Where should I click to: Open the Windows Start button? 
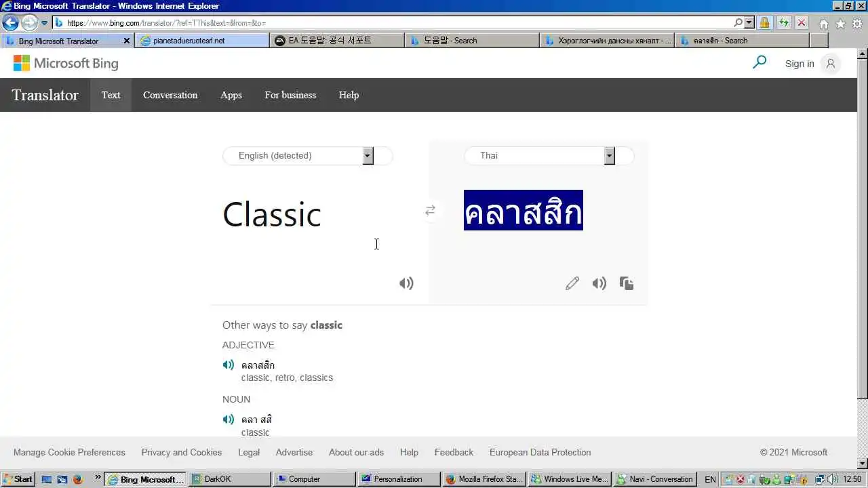coord(18,479)
